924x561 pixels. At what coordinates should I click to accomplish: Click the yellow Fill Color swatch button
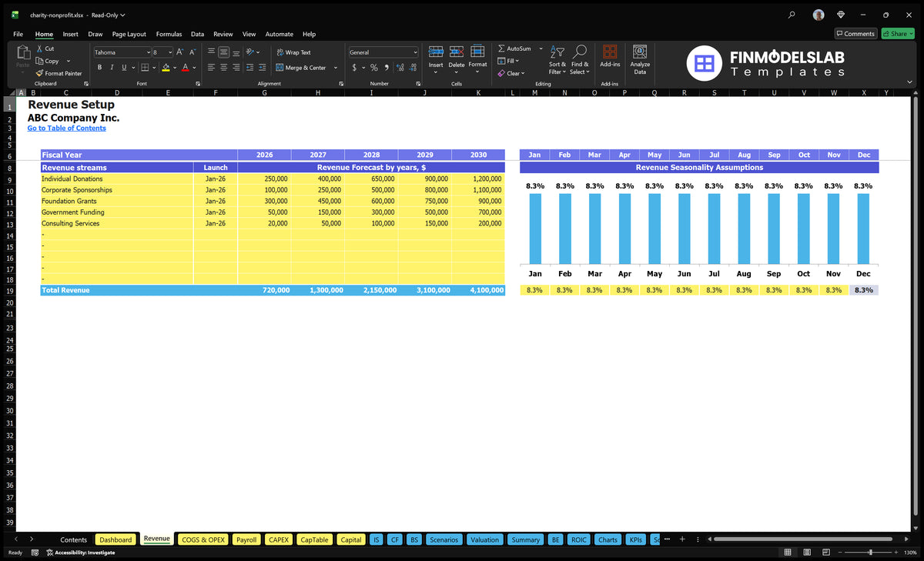[x=166, y=68]
